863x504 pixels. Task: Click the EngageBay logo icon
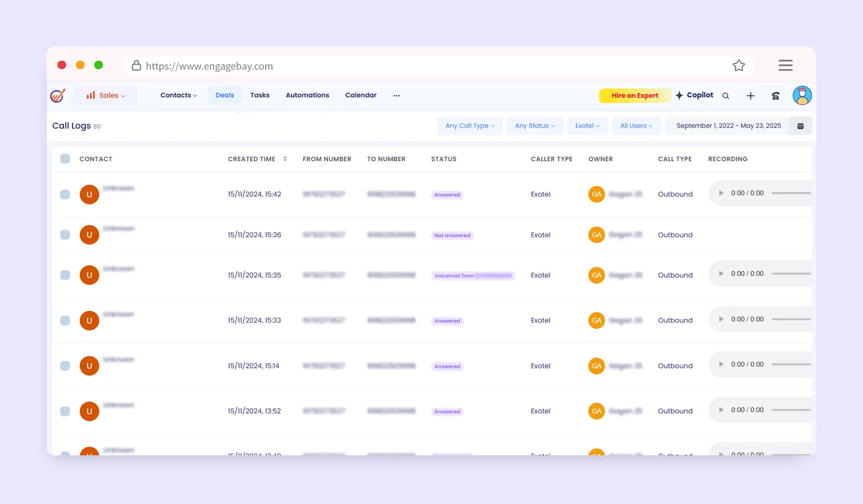coord(58,96)
